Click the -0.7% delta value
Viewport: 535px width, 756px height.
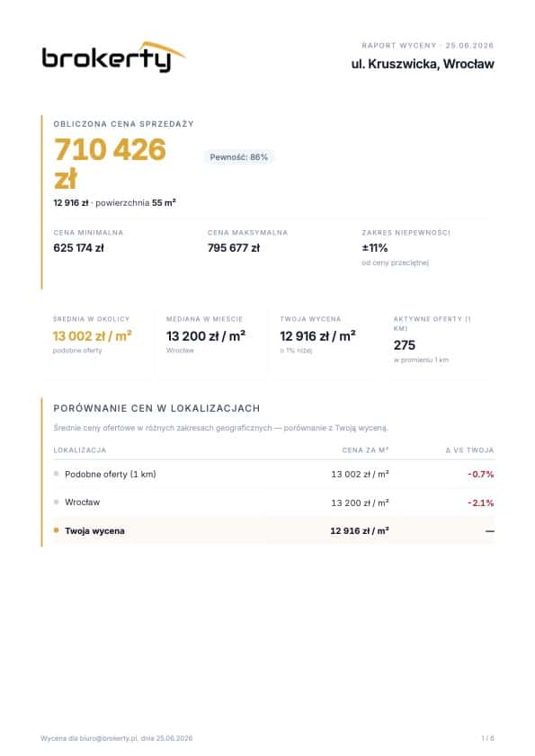tap(480, 475)
